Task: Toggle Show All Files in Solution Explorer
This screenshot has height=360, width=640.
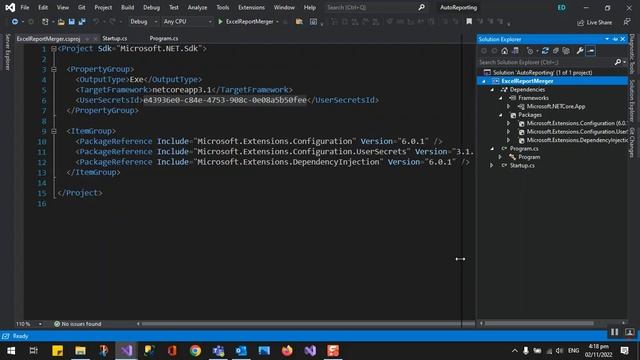Action: pyautogui.click(x=566, y=51)
